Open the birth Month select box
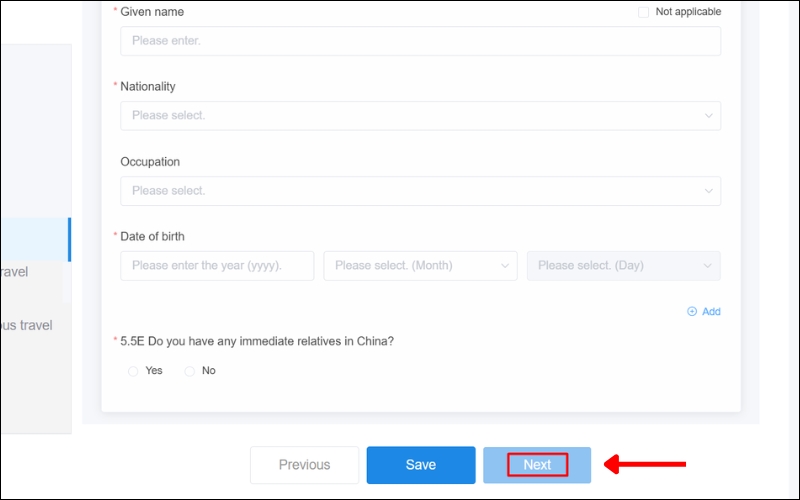The width and height of the screenshot is (800, 500). pos(420,266)
